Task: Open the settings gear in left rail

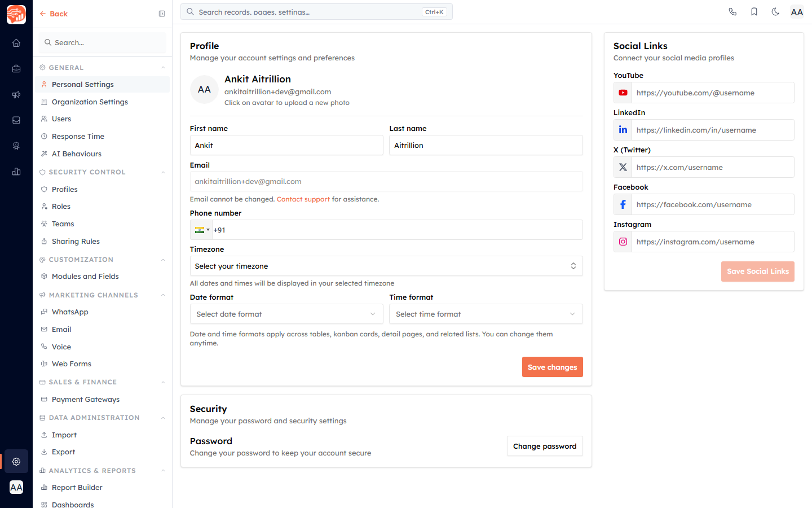Action: pos(16,462)
